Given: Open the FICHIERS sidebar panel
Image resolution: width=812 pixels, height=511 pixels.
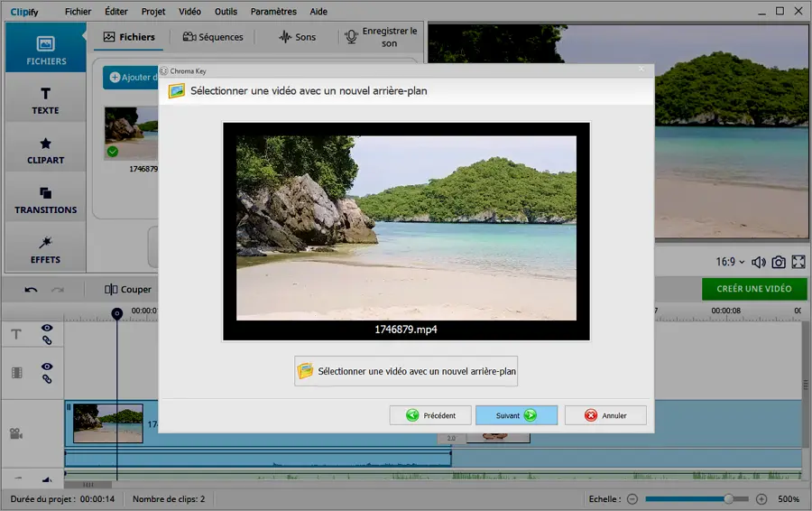Looking at the screenshot, I should (46, 48).
